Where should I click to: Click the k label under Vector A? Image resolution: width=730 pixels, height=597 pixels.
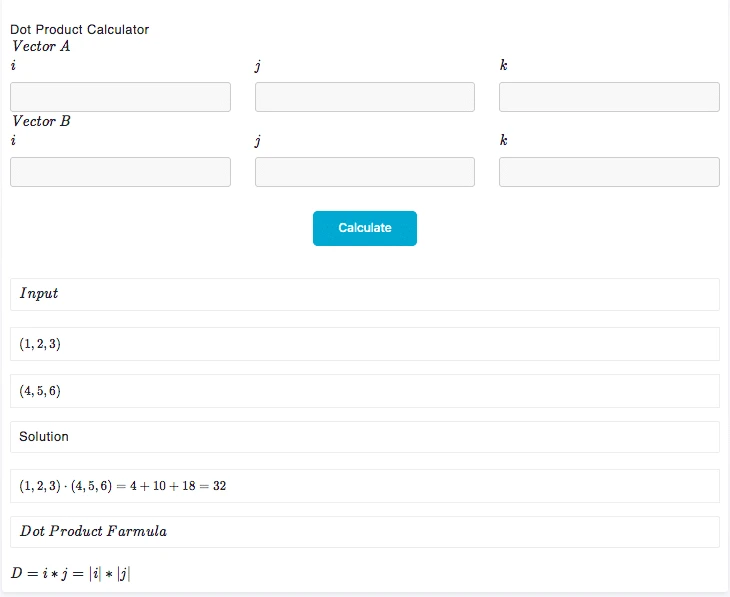503,66
